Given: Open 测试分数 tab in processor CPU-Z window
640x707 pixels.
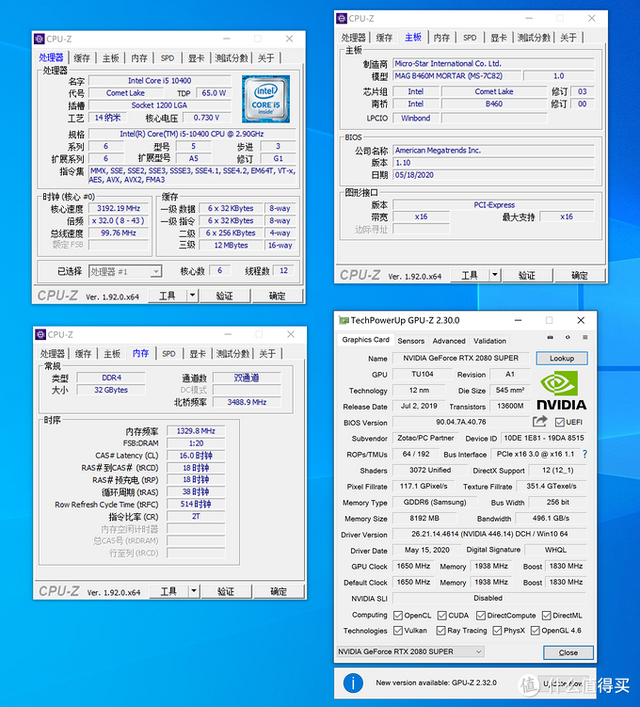Looking at the screenshot, I should tap(231, 58).
